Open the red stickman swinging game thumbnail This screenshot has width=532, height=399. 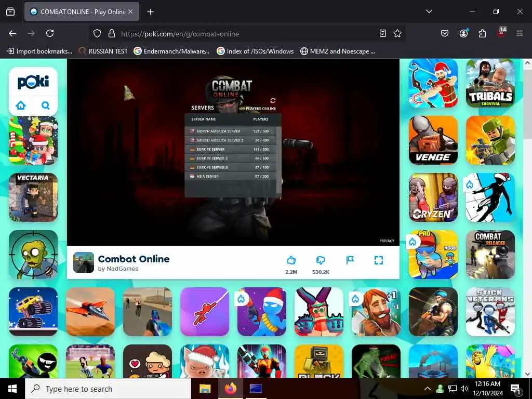pyautogui.click(x=205, y=312)
